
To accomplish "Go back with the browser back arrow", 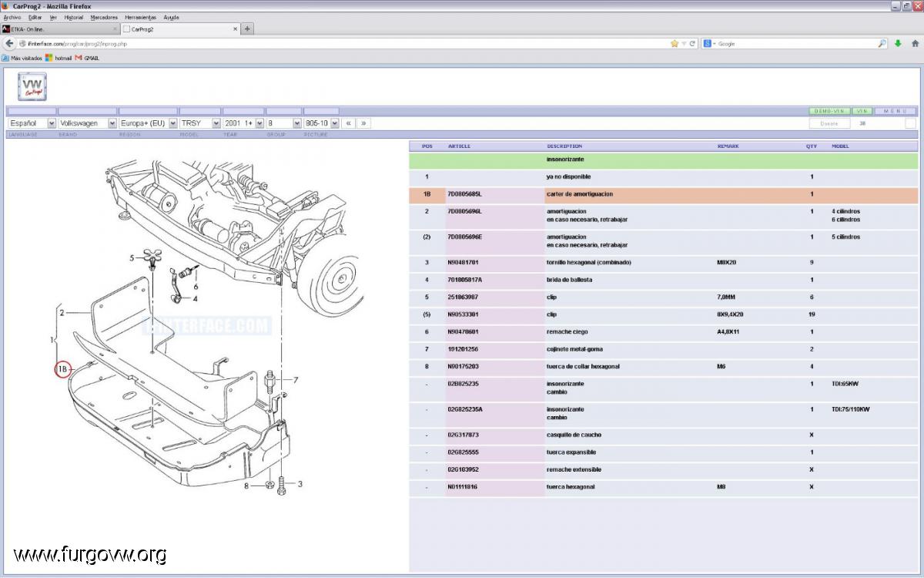I will (9, 43).
